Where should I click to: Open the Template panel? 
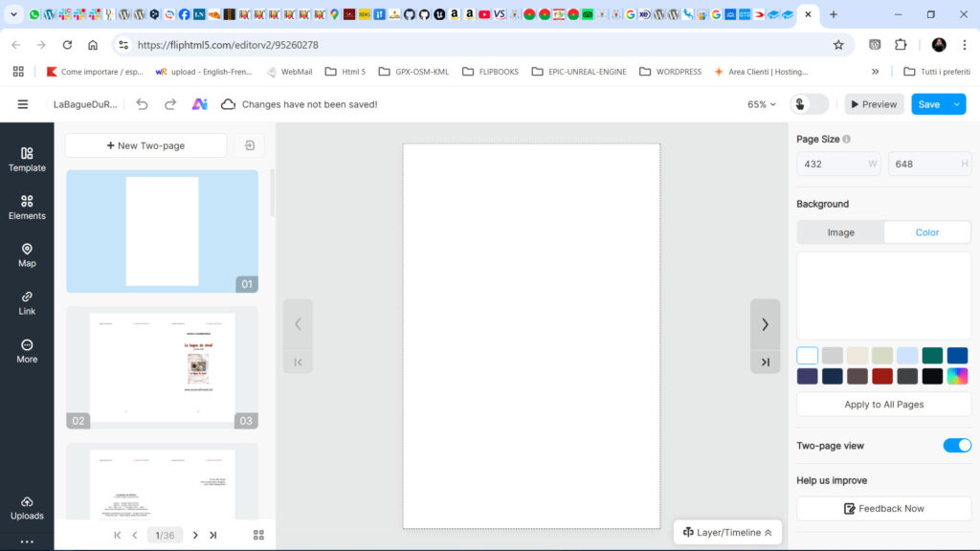(27, 160)
